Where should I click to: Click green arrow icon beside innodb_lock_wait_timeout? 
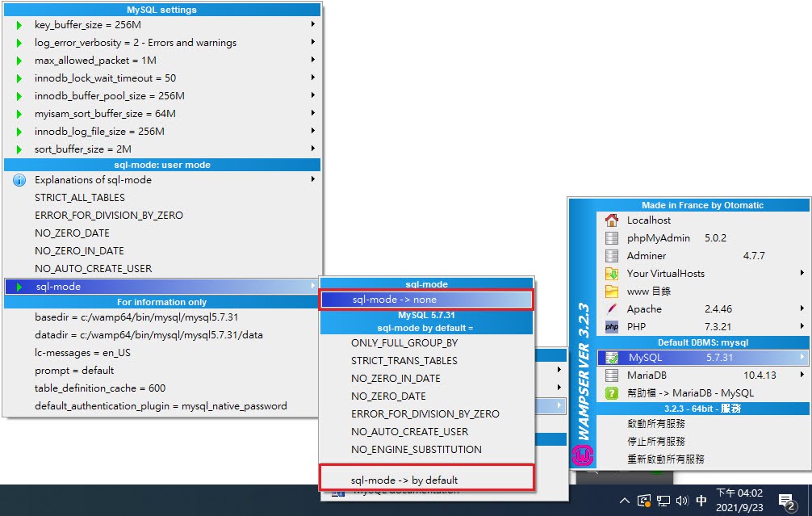pyautogui.click(x=19, y=78)
